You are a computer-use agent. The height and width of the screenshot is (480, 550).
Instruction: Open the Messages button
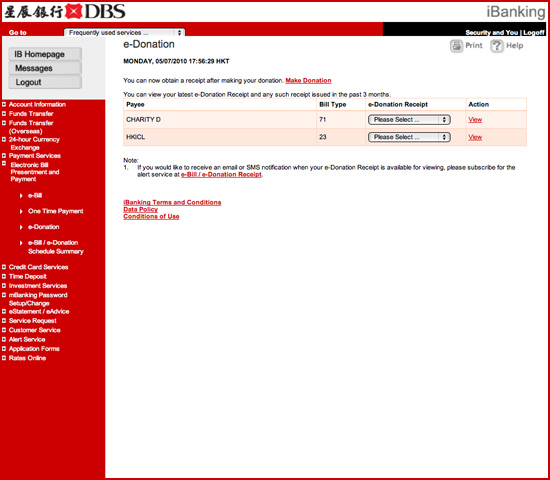[x=45, y=68]
